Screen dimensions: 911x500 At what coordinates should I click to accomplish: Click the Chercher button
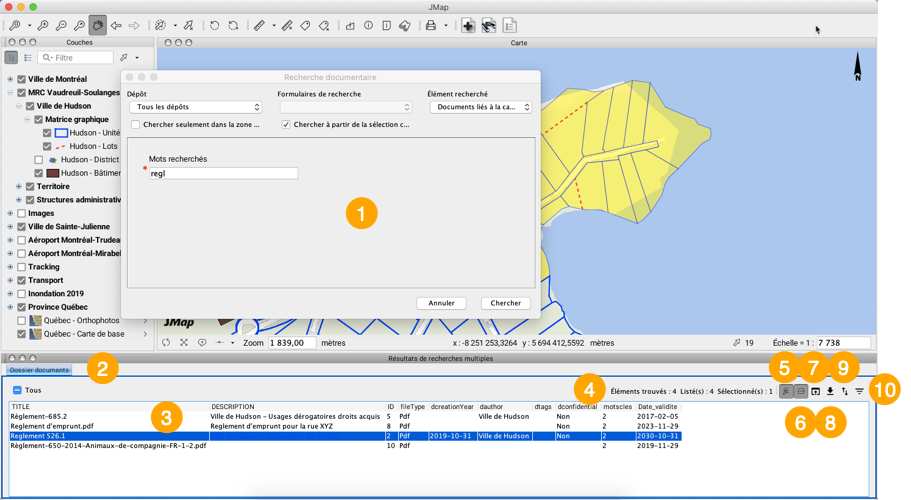(x=505, y=303)
